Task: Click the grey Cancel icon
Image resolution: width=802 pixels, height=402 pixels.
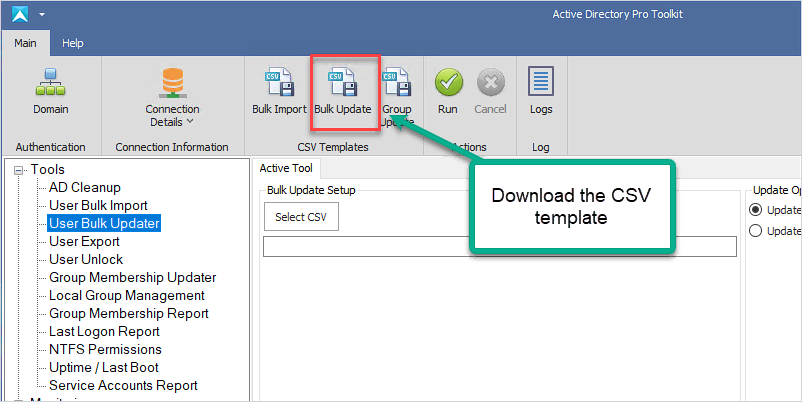Action: 491,82
